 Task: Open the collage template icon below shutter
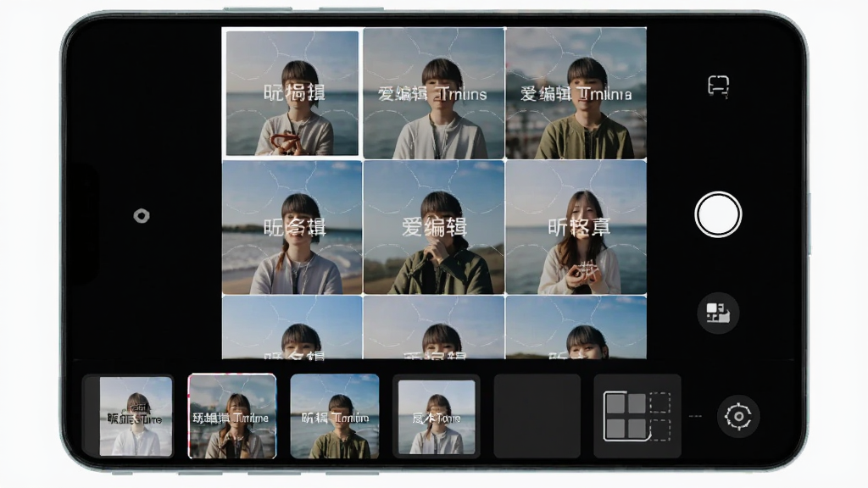tap(718, 313)
